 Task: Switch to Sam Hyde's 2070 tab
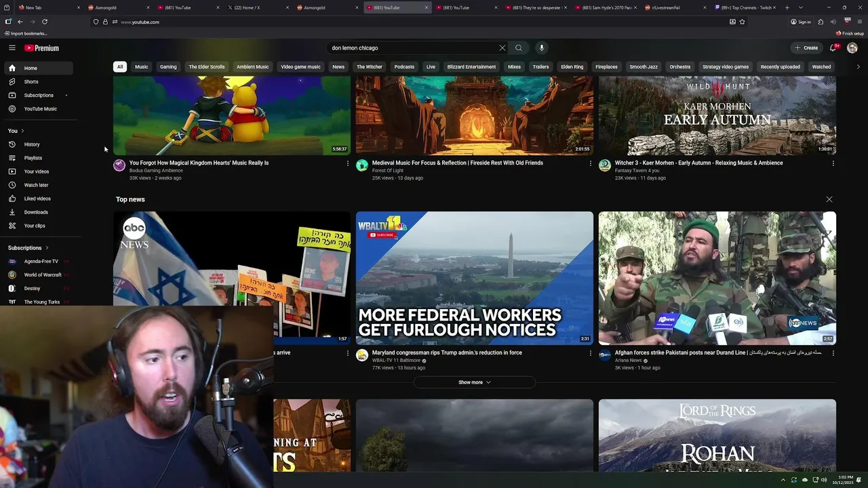606,7
